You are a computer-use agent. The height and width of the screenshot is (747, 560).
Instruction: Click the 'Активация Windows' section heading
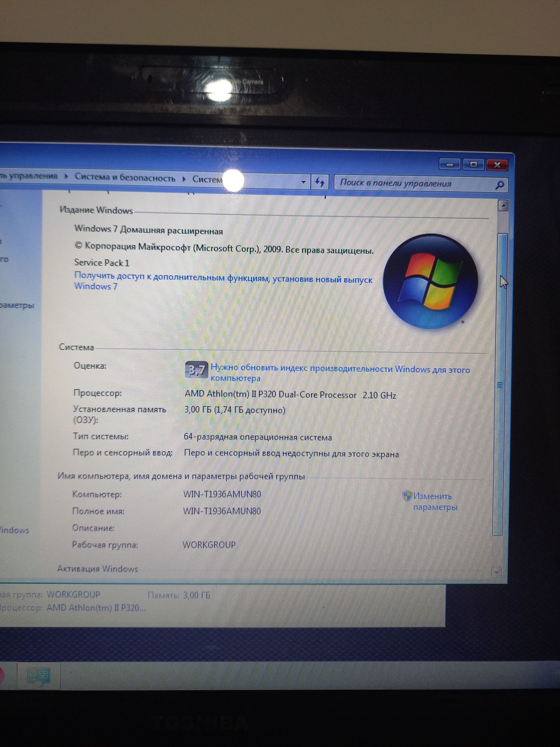tap(97, 568)
